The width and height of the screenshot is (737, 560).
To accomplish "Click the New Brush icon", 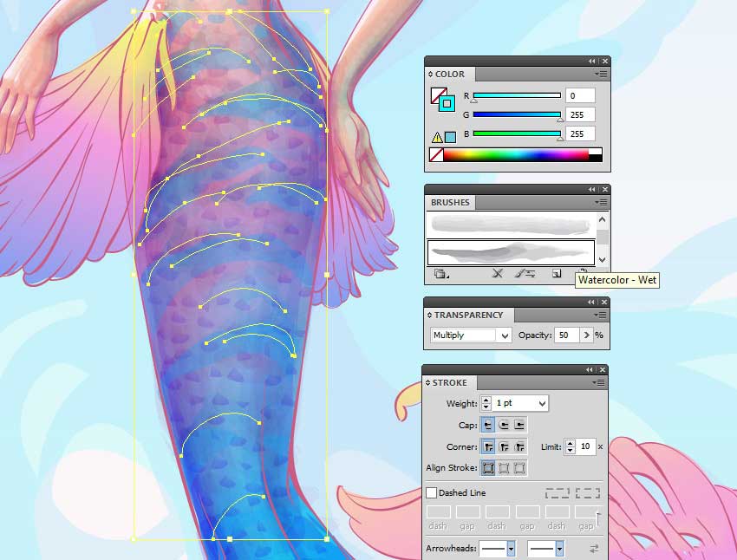I will point(557,273).
